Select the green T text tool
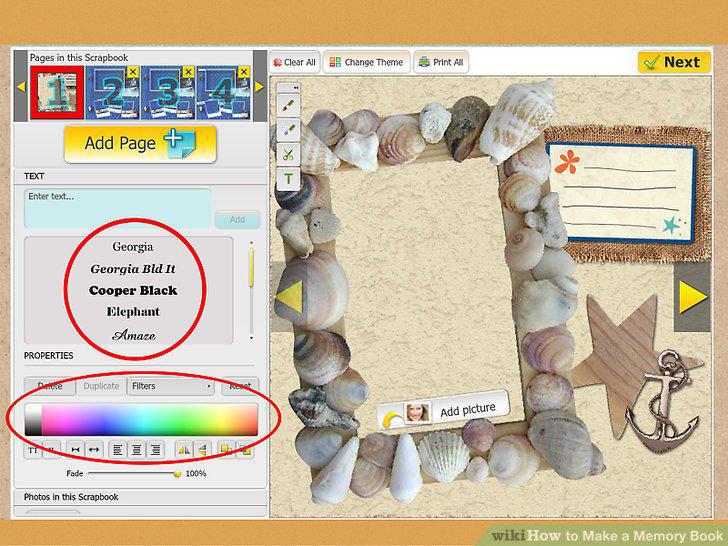 (x=288, y=179)
